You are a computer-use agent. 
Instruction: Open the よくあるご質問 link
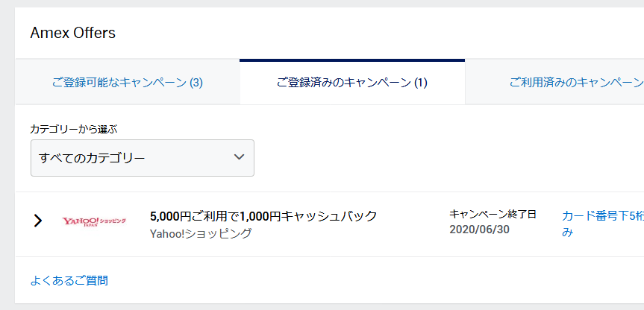tap(69, 281)
